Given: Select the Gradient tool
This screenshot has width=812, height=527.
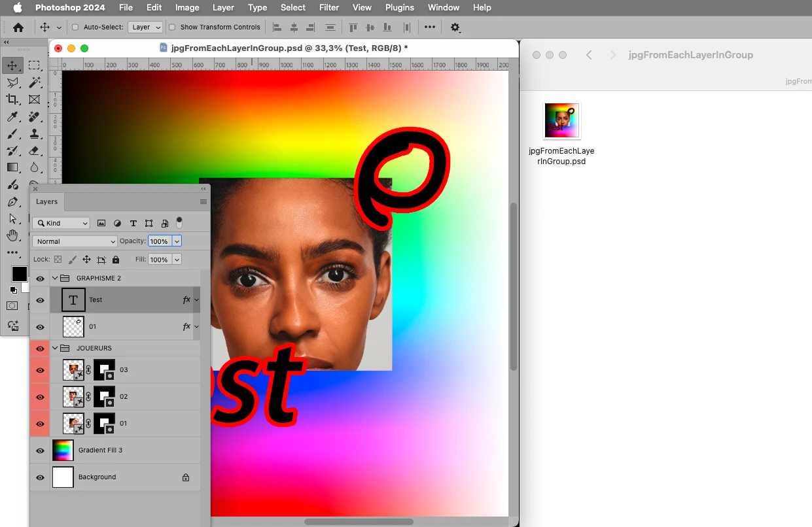Looking at the screenshot, I should pyautogui.click(x=12, y=167).
